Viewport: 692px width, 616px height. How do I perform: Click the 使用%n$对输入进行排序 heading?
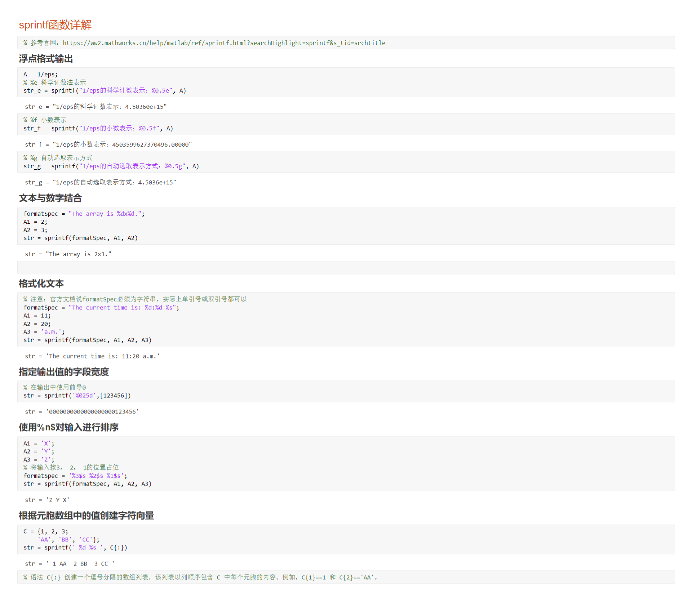tap(68, 428)
